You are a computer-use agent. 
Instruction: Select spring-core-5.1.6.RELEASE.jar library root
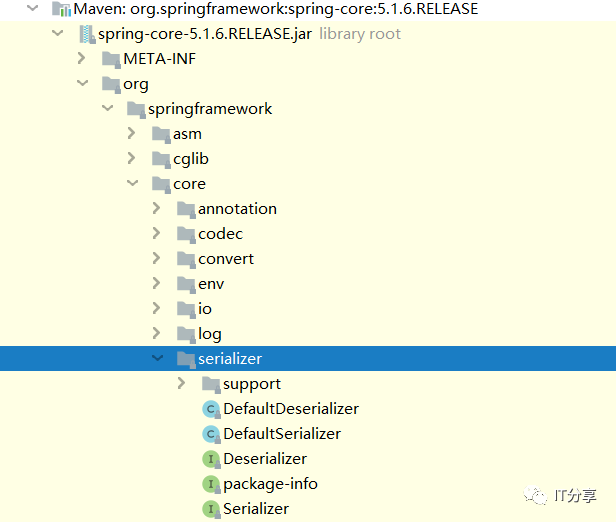[249, 34]
